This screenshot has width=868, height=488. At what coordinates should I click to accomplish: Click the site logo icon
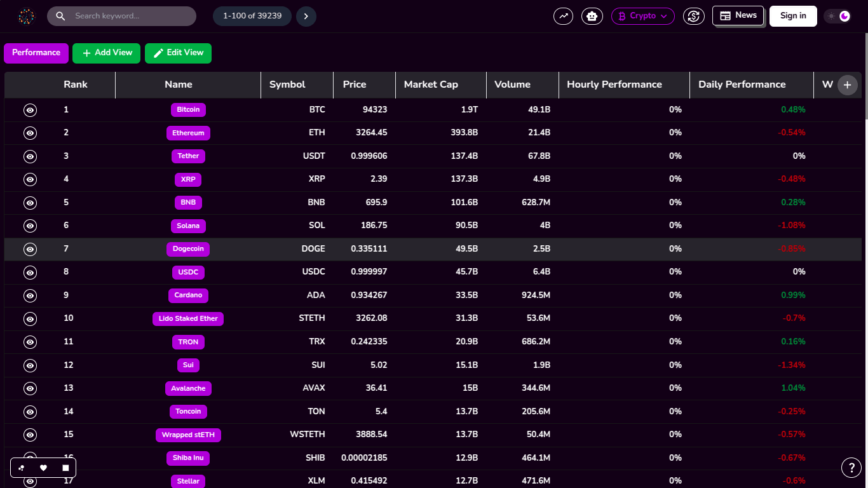(26, 17)
